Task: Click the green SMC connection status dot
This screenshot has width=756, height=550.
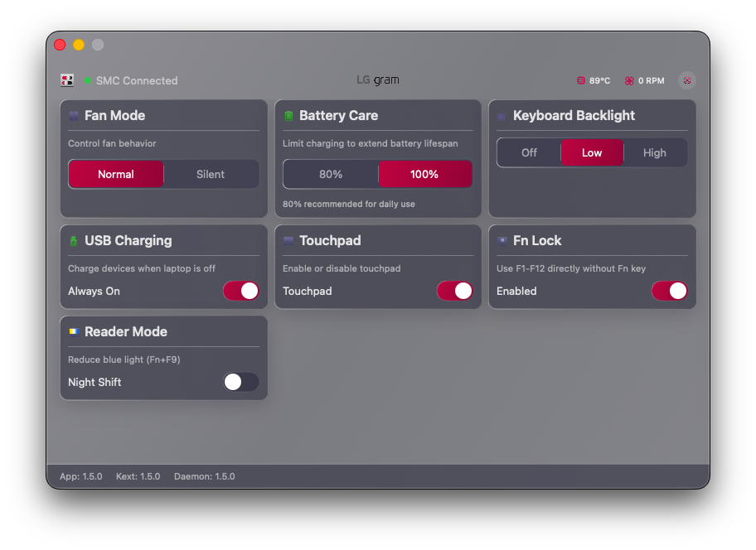Action: 88,80
